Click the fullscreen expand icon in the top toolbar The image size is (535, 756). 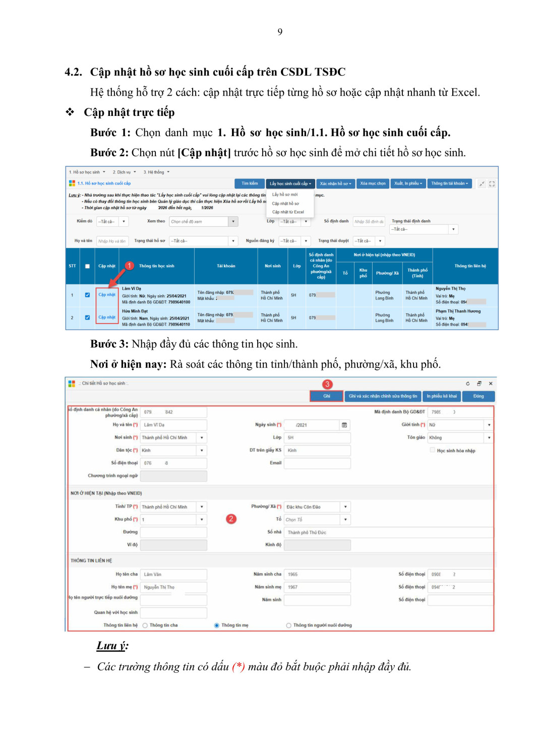pos(492,184)
